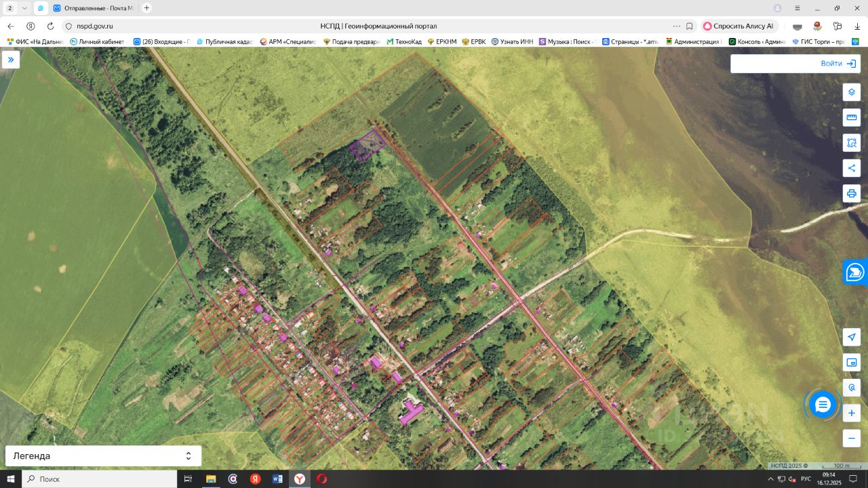Print the map using the printer icon
Screen dimensions: 868x488
click(851, 193)
